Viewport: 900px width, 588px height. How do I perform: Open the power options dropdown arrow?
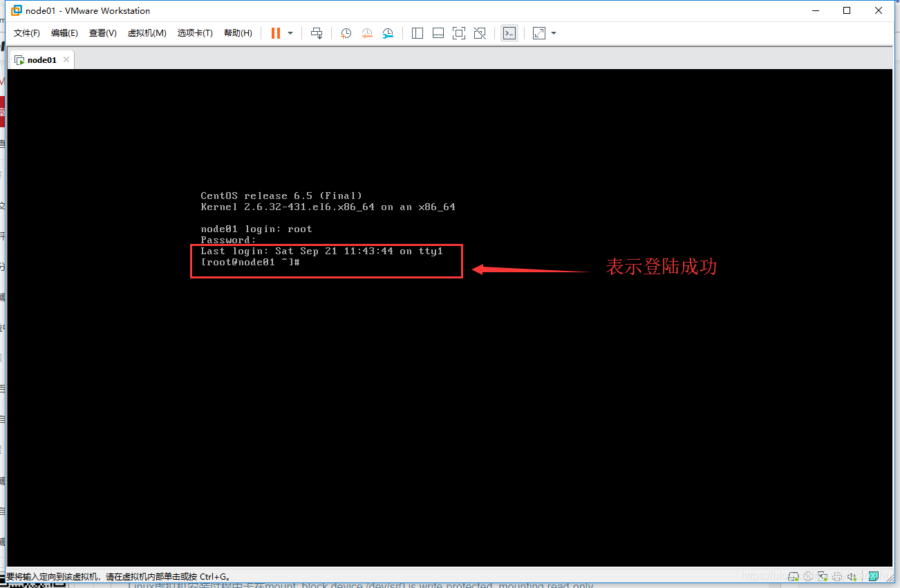[290, 33]
